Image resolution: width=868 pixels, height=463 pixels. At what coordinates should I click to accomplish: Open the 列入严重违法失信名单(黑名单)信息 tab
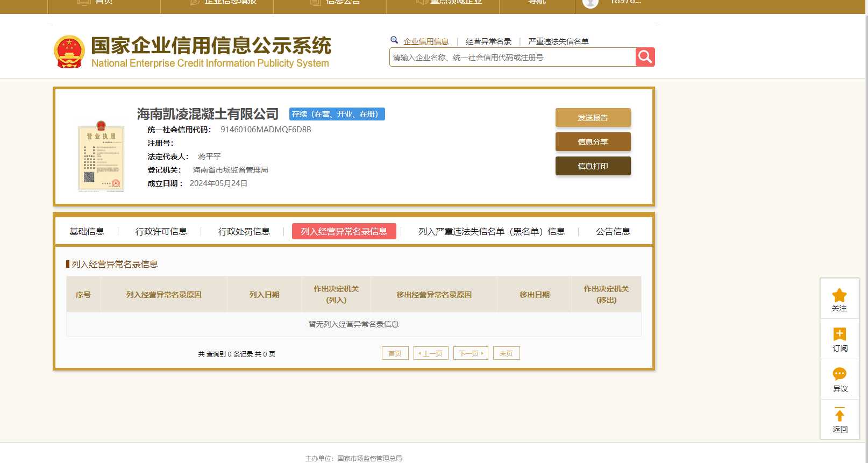click(492, 231)
